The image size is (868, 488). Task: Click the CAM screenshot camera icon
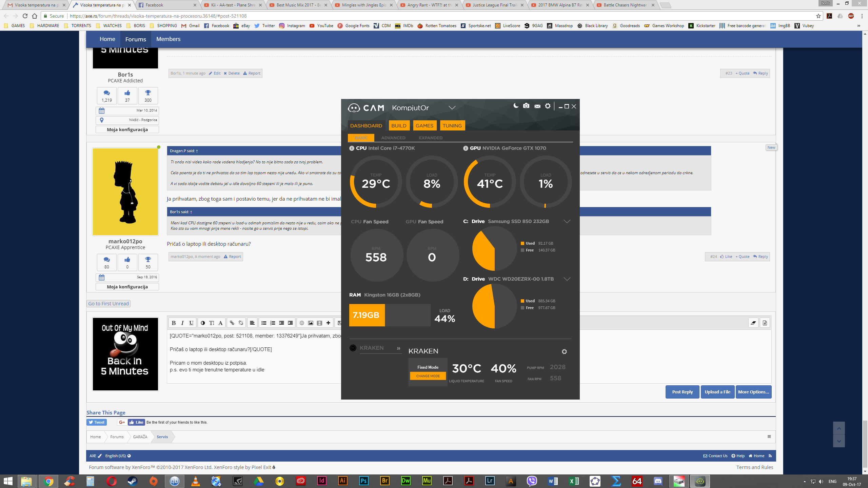[526, 106]
